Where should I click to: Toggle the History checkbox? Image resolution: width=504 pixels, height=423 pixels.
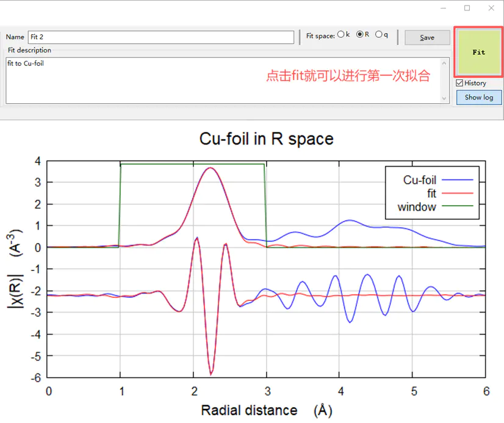coord(459,83)
